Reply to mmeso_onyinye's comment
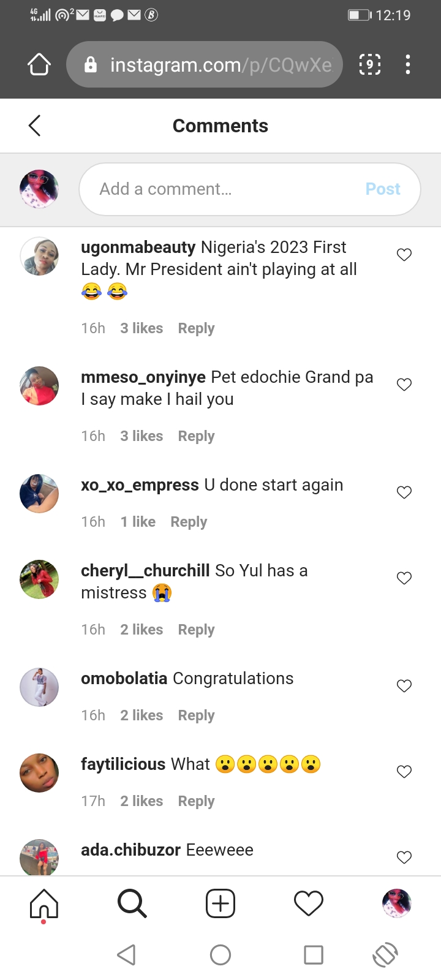441x980 pixels. pos(196,436)
